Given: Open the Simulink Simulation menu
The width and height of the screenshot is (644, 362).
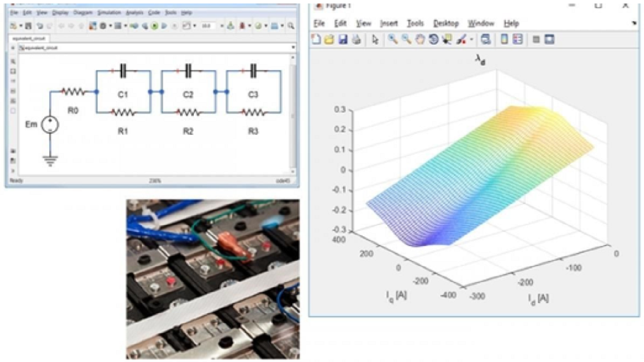Looking at the screenshot, I should [x=109, y=12].
